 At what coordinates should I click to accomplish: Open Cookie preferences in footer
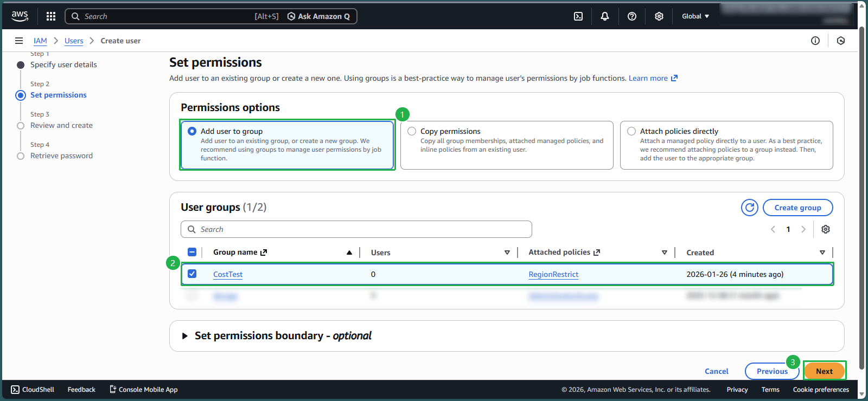pyautogui.click(x=821, y=390)
